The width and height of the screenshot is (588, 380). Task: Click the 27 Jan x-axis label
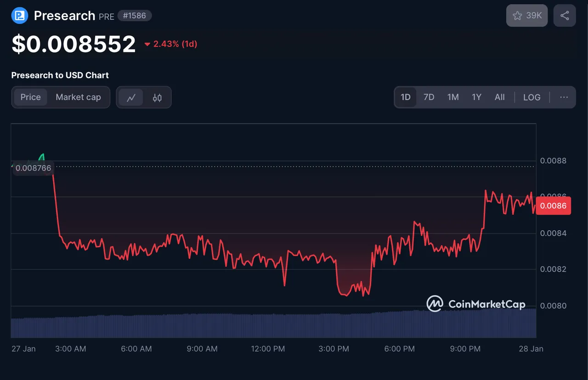point(23,349)
